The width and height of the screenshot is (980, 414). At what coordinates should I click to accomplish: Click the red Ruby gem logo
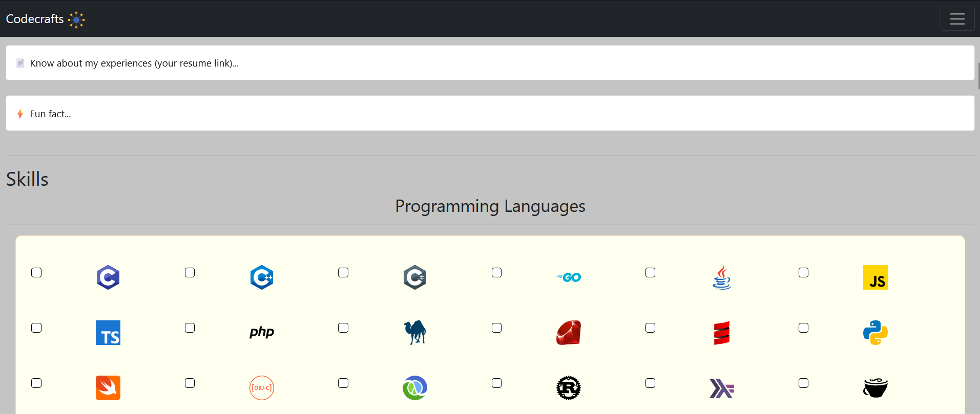tap(569, 333)
